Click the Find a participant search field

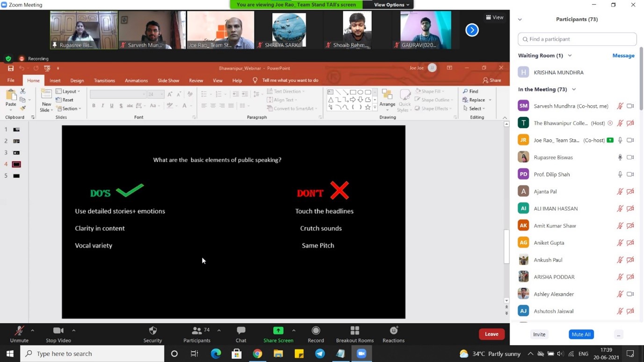click(577, 39)
